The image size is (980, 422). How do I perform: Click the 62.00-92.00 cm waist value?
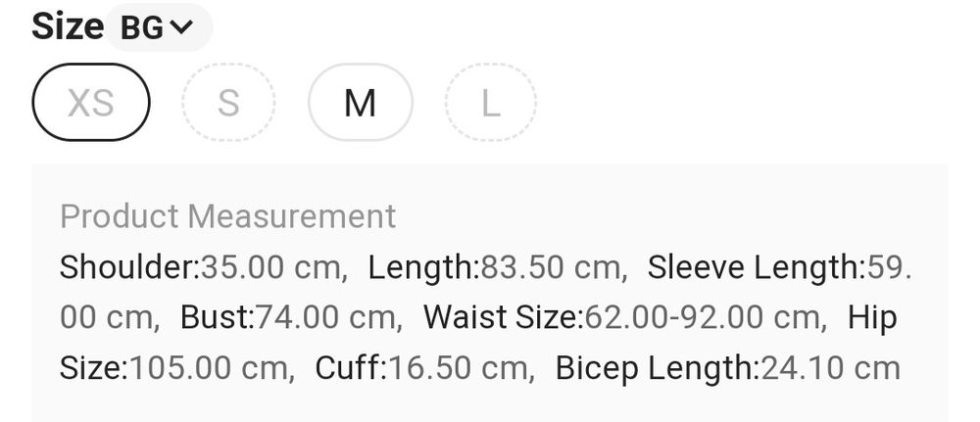(702, 318)
